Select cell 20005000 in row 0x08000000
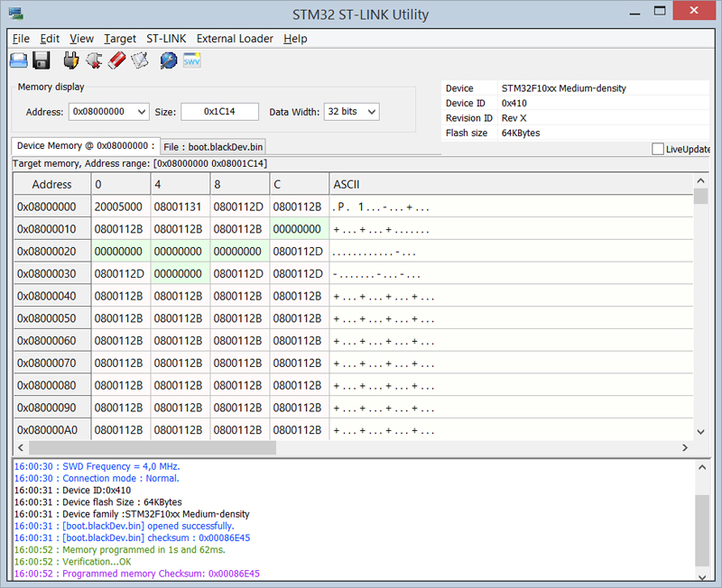The width and height of the screenshot is (722, 588). (x=121, y=207)
